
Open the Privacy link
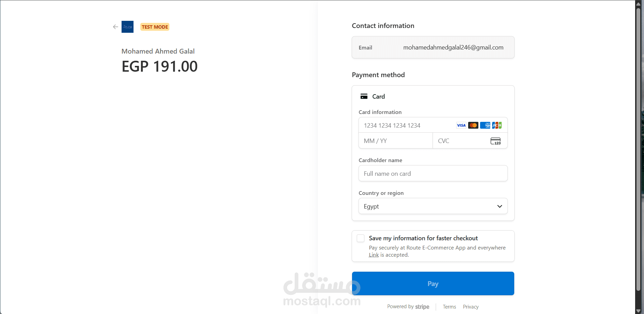pos(471,307)
